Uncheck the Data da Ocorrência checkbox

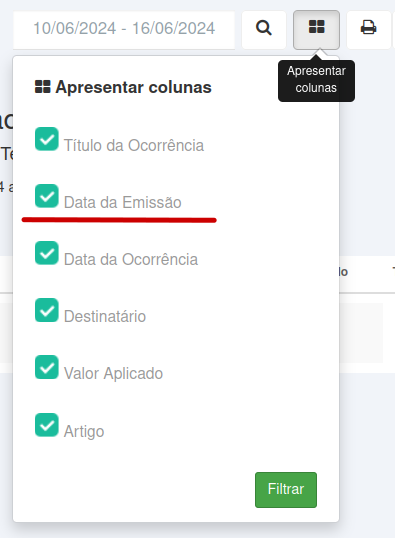point(47,253)
